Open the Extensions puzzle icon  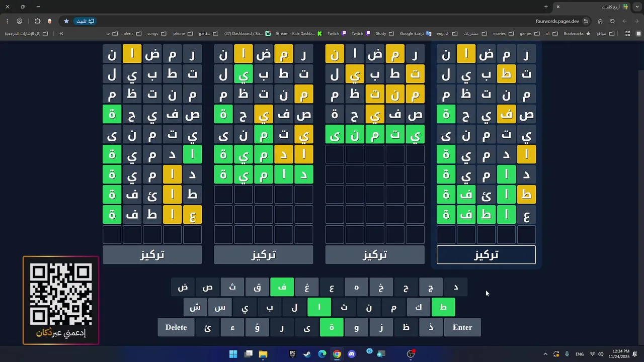tap(38, 21)
